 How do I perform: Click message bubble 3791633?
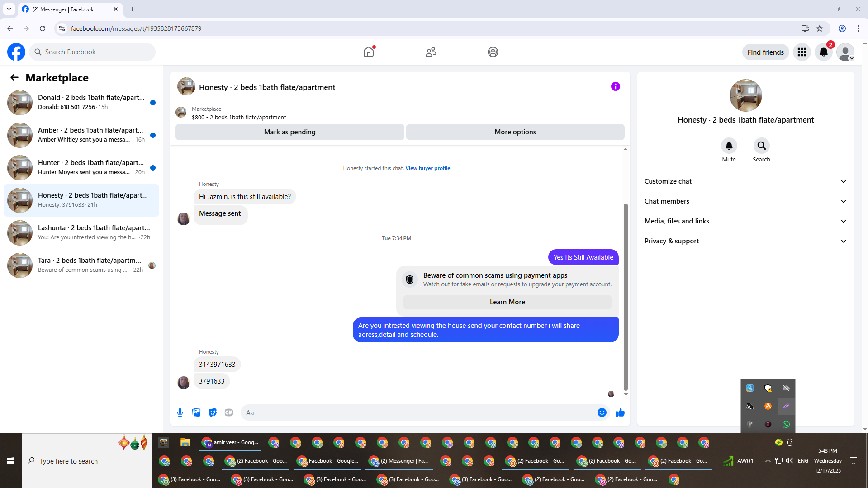212,381
